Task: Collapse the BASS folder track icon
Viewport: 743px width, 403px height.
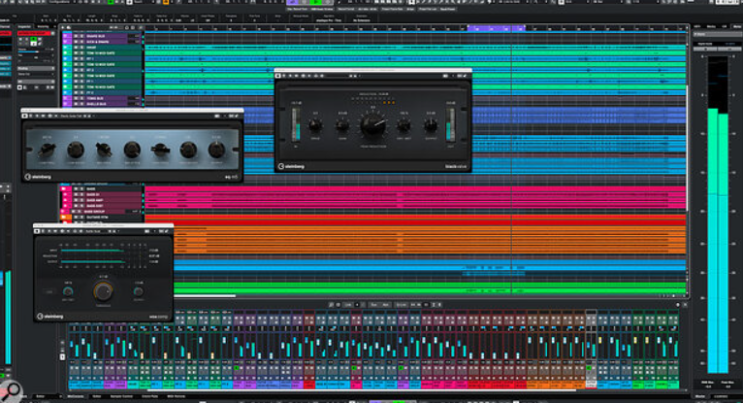Action: tap(64, 189)
